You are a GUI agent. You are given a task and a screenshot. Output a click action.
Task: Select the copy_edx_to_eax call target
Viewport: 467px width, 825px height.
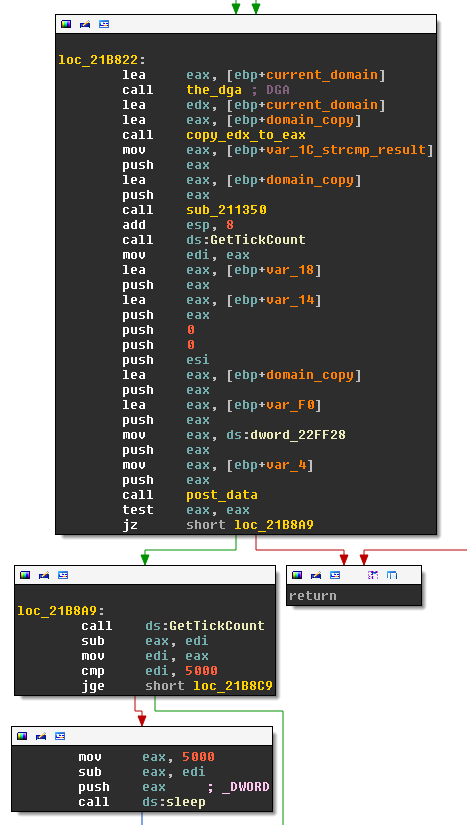[246, 135]
